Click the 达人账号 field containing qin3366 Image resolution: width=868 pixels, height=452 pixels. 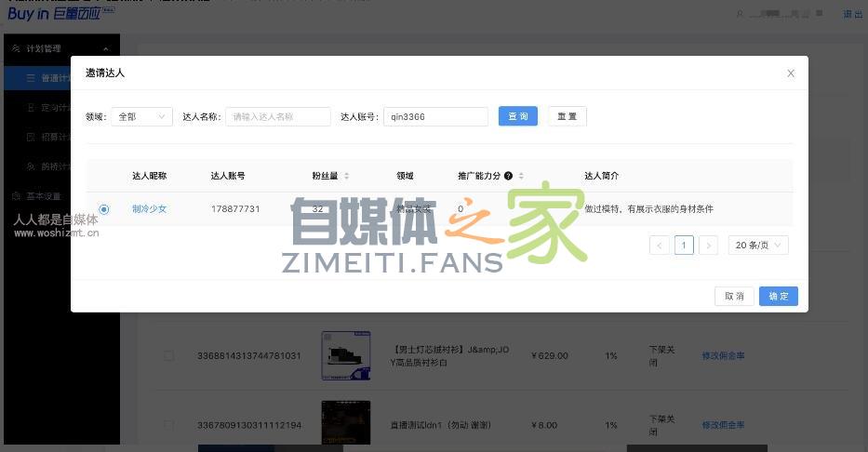pyautogui.click(x=435, y=117)
